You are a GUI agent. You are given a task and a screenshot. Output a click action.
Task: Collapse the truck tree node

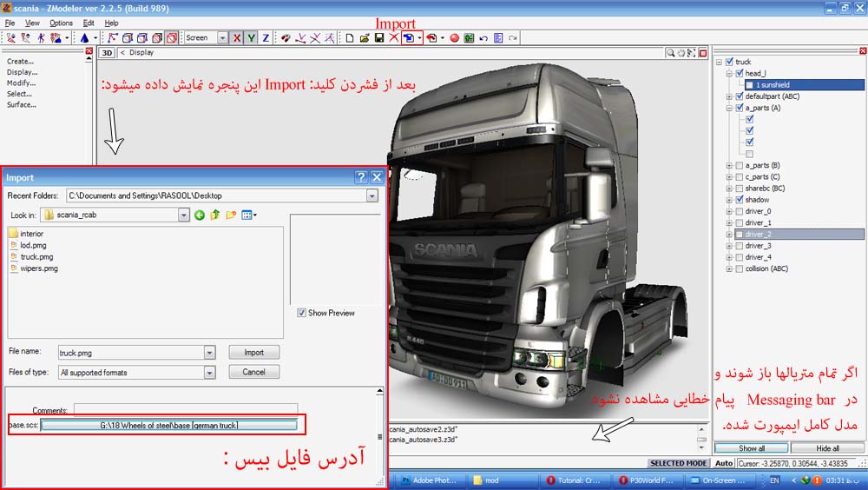pos(719,62)
